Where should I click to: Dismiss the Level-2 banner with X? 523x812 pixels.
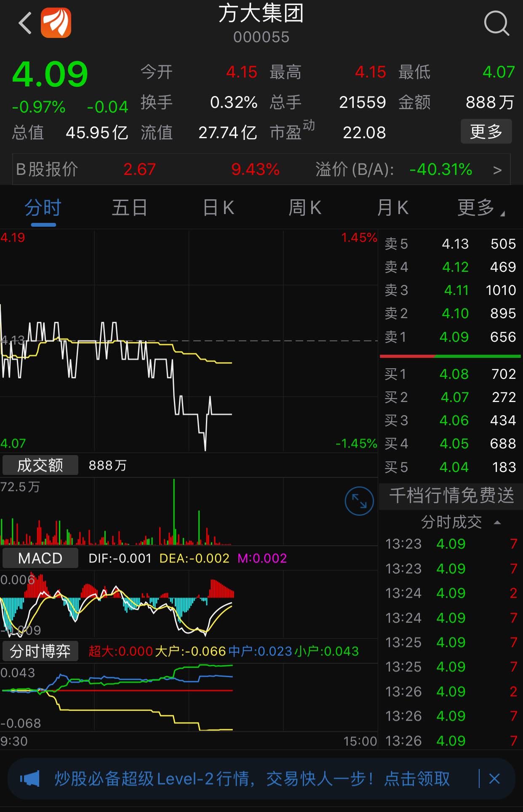[x=494, y=779]
